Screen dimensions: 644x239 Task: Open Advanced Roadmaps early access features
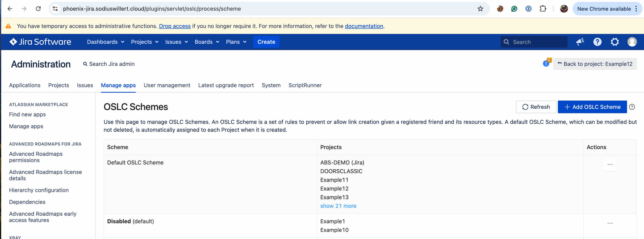pyautogui.click(x=43, y=217)
